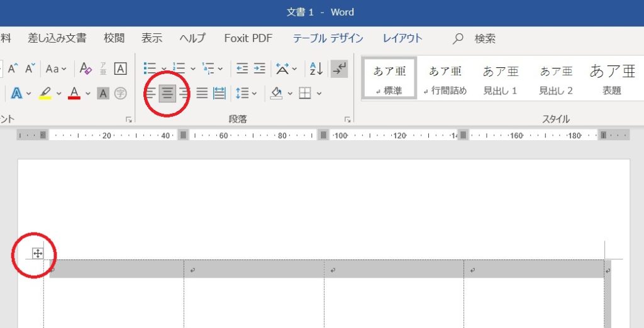Apply the 見出し 2 style
Screen dimensions: 644x328
pos(556,78)
